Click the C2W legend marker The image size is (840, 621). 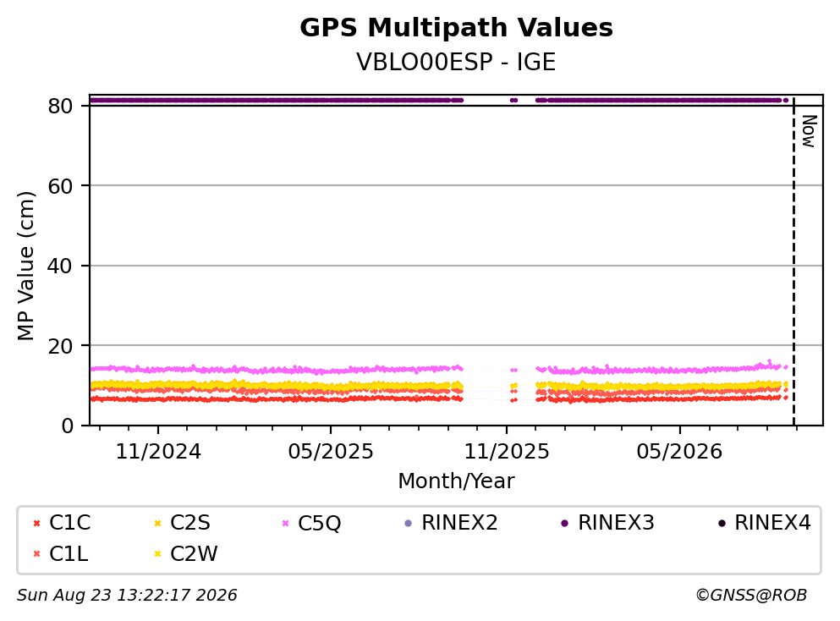157,554
